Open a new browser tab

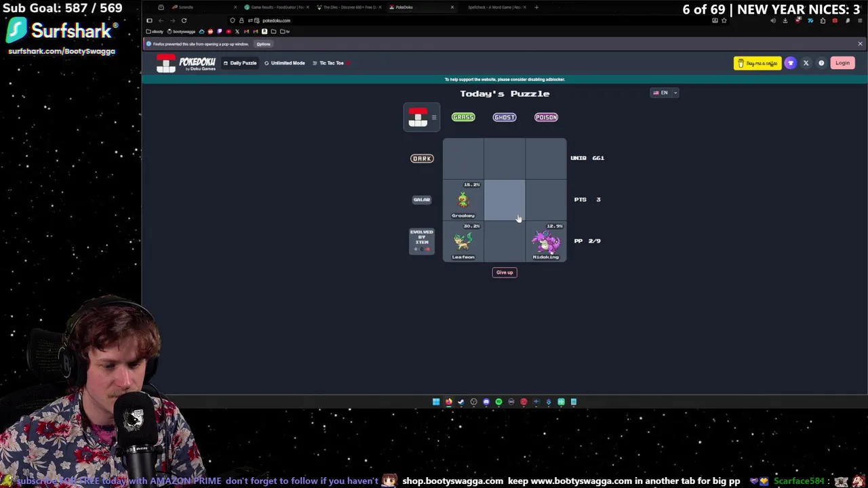click(536, 7)
